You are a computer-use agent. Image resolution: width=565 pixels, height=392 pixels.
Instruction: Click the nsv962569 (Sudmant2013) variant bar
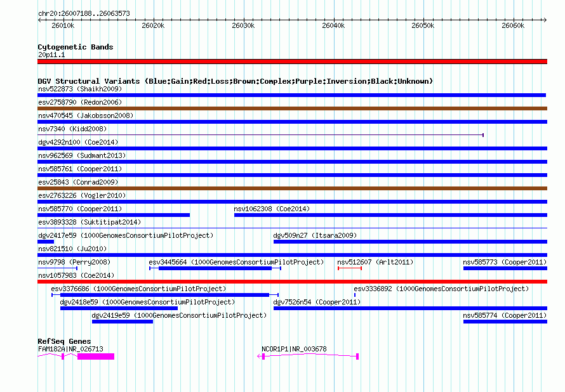tap(292, 162)
